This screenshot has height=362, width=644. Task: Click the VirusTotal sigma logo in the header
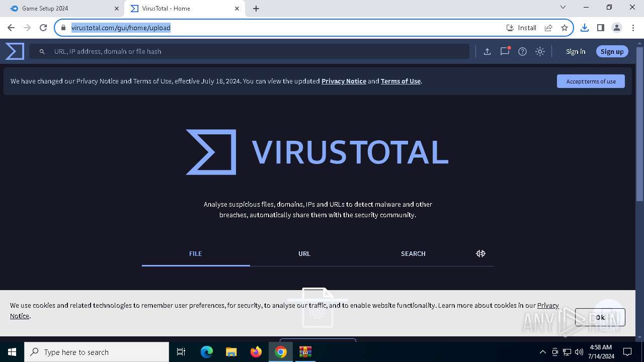coord(15,51)
